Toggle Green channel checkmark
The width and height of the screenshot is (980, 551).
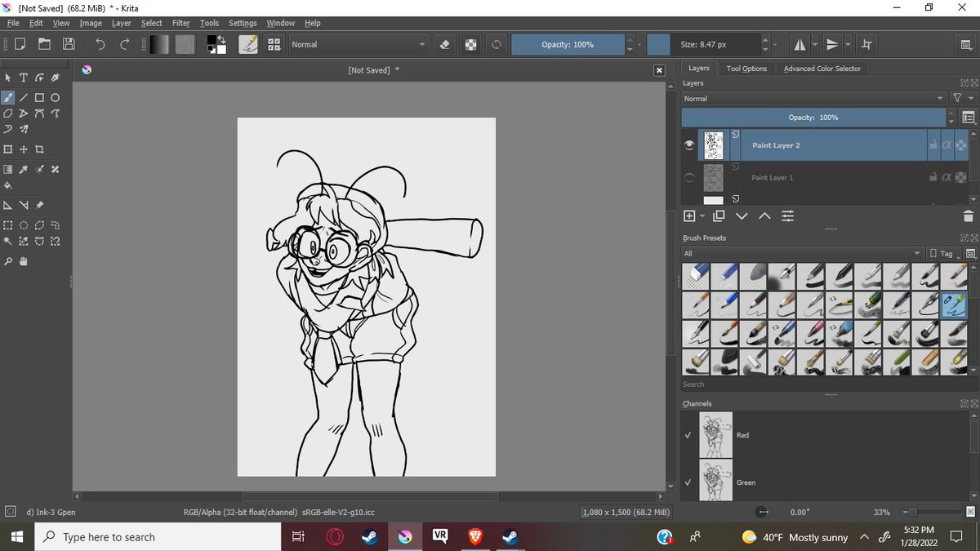click(688, 482)
